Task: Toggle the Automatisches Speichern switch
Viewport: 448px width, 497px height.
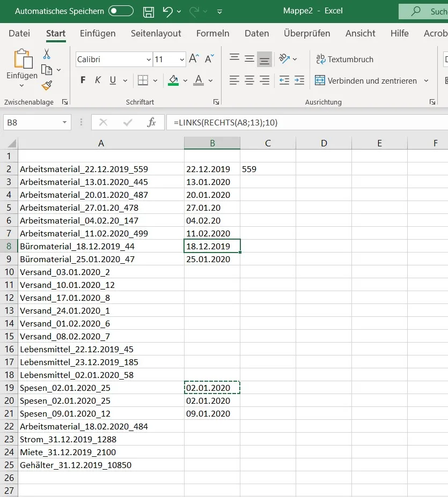Action: [121, 11]
